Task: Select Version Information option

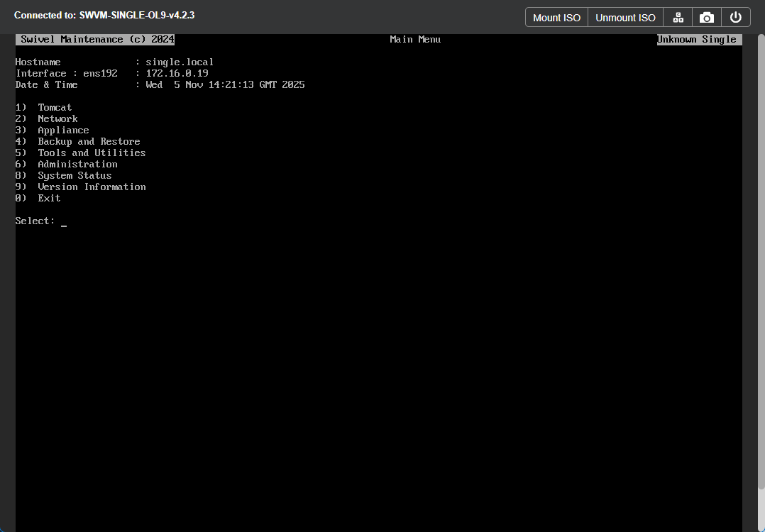Action: pos(92,187)
